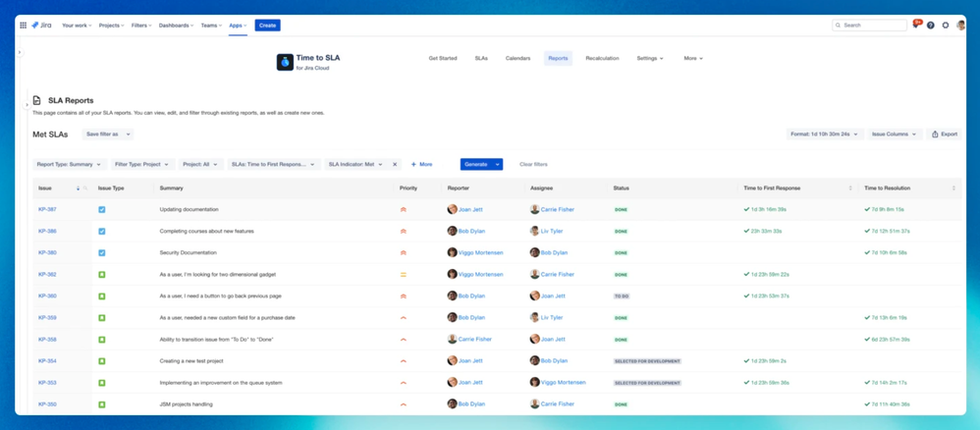The height and width of the screenshot is (430, 980).
Task: Expand the Generate button arrow
Action: (x=498, y=164)
